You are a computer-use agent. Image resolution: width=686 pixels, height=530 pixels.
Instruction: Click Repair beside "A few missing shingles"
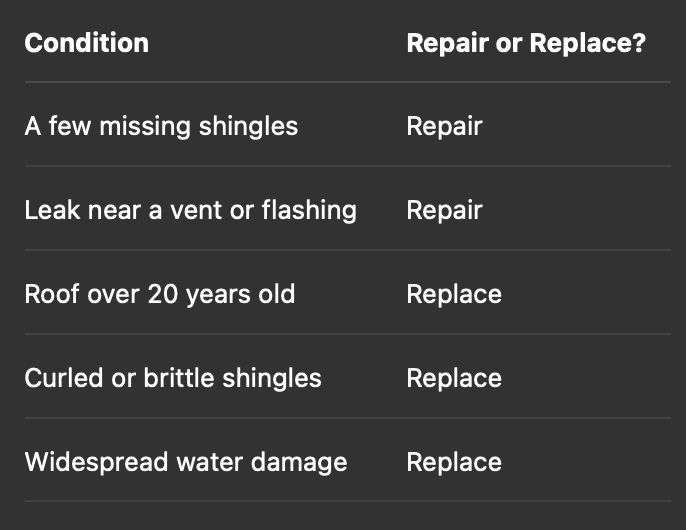point(444,126)
